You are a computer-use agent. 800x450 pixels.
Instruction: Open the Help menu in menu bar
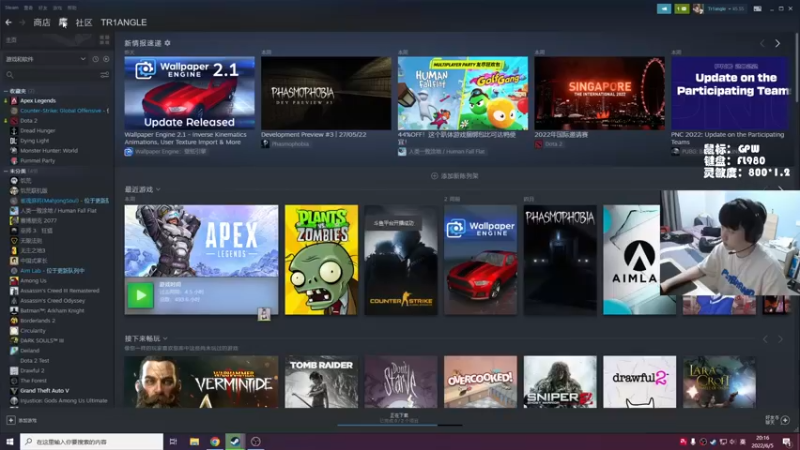pos(72,8)
